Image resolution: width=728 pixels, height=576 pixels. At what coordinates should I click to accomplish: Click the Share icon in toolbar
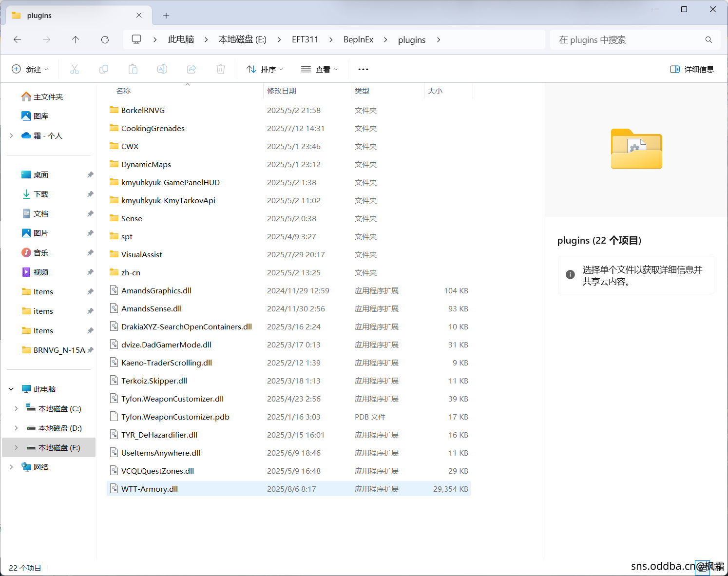pos(192,69)
